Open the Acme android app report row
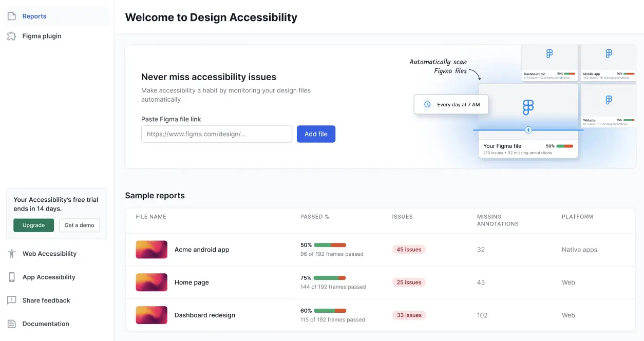This screenshot has width=644, height=341. click(201, 250)
